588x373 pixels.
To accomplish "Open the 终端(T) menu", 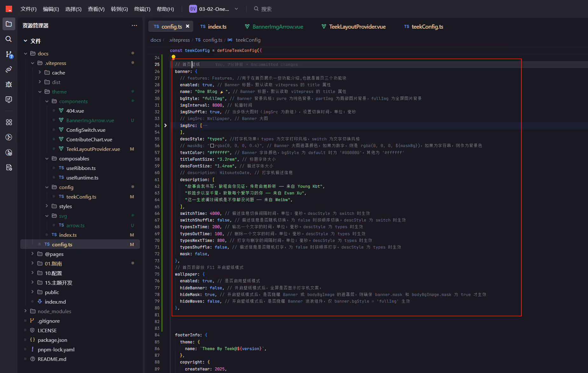I will [142, 9].
